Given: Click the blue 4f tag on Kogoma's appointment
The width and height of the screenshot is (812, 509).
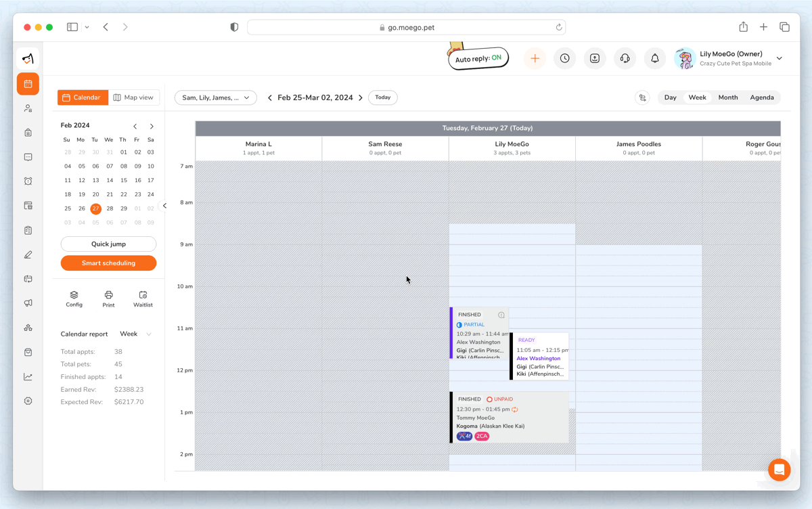Looking at the screenshot, I should click(x=464, y=436).
